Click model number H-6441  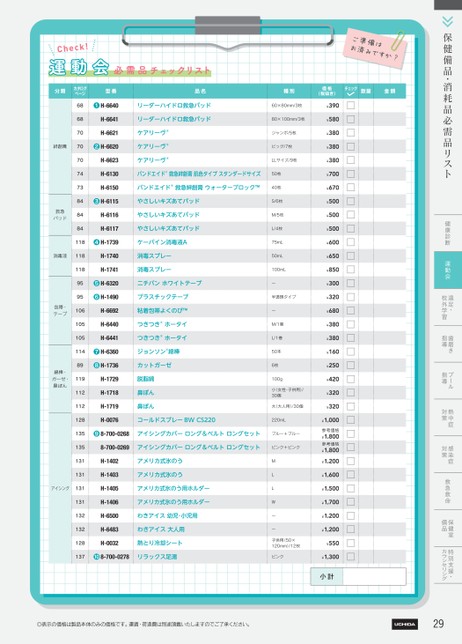tap(109, 338)
